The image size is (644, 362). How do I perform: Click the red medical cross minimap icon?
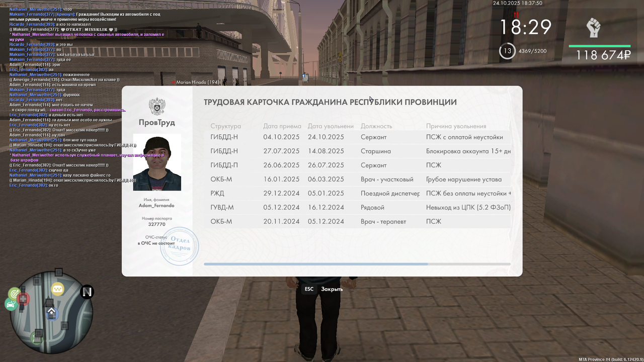[24, 299]
